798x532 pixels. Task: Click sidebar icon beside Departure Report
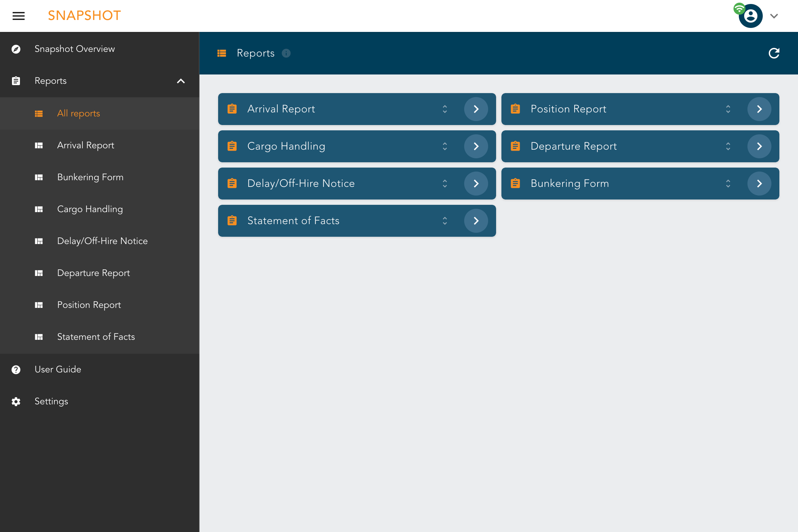(39, 273)
